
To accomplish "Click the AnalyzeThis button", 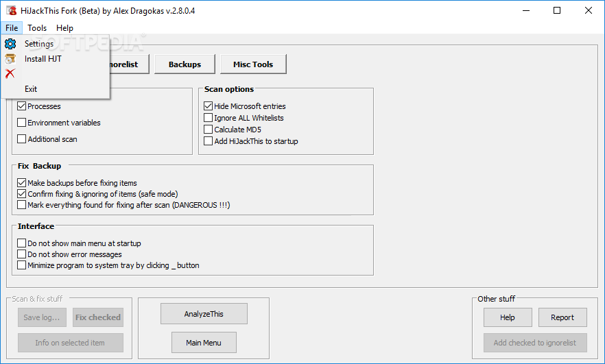I will 204,314.
